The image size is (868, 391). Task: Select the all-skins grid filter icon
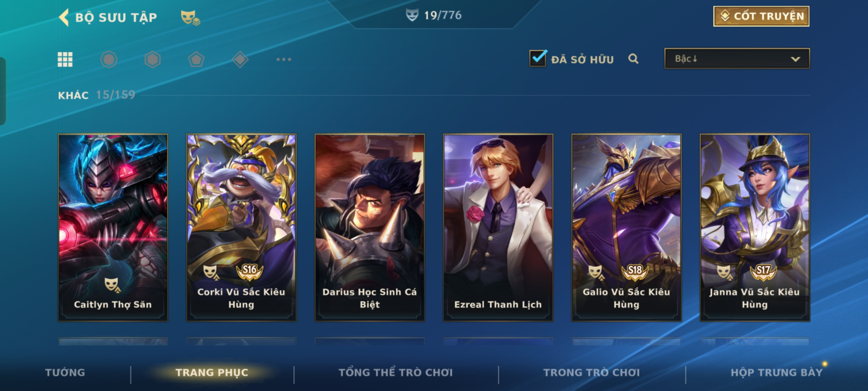point(65,59)
